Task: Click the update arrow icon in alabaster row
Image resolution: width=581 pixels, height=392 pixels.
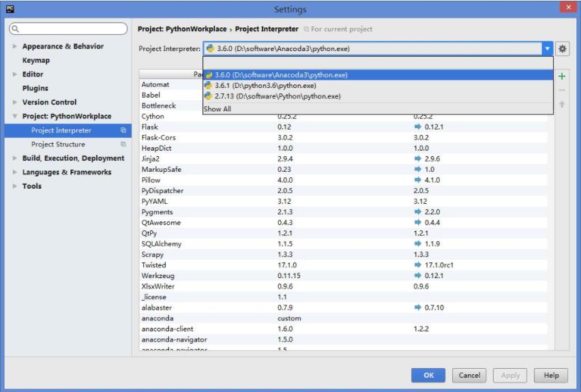Action: [417, 307]
